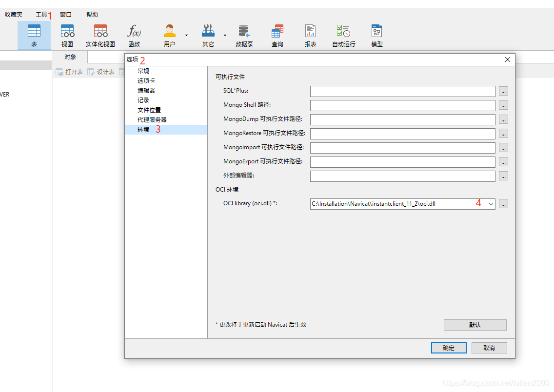Switch to the 对象 (Objects) tab
Image resolution: width=554 pixels, height=392 pixels.
(70, 57)
